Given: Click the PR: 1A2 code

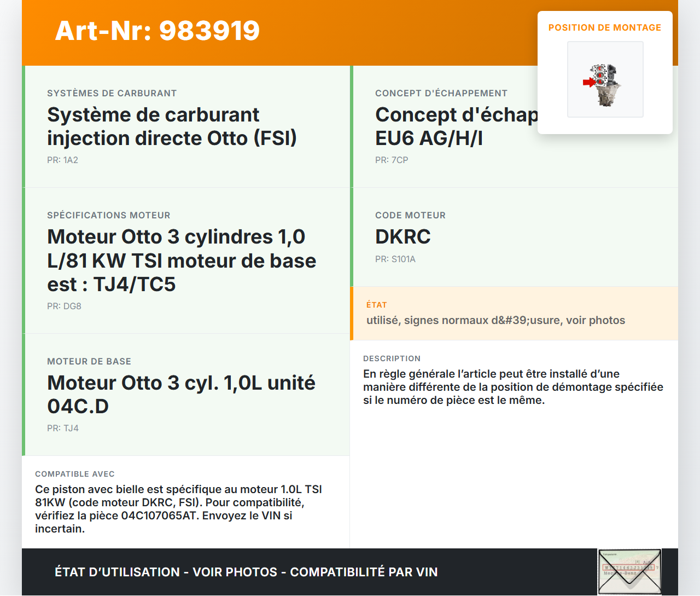Looking at the screenshot, I should coord(62,160).
